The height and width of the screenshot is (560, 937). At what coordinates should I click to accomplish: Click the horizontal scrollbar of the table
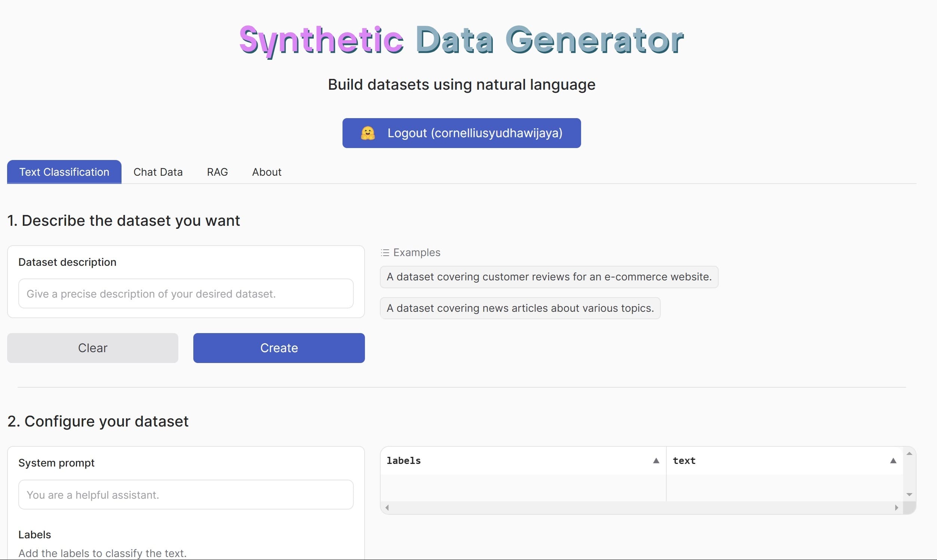(x=642, y=508)
